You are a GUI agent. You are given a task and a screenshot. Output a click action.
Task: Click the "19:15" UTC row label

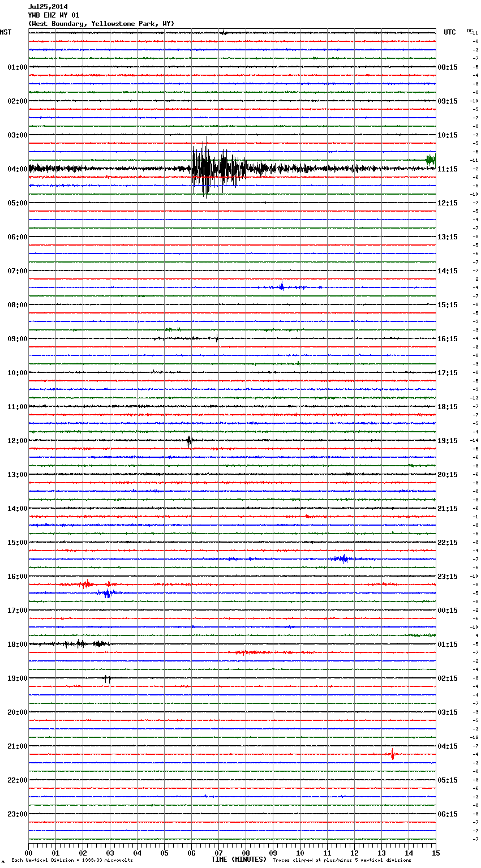pos(448,441)
